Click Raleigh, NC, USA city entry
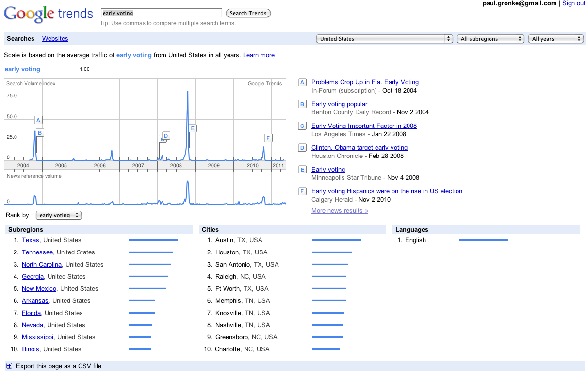The height and width of the screenshot is (378, 588). [241, 277]
